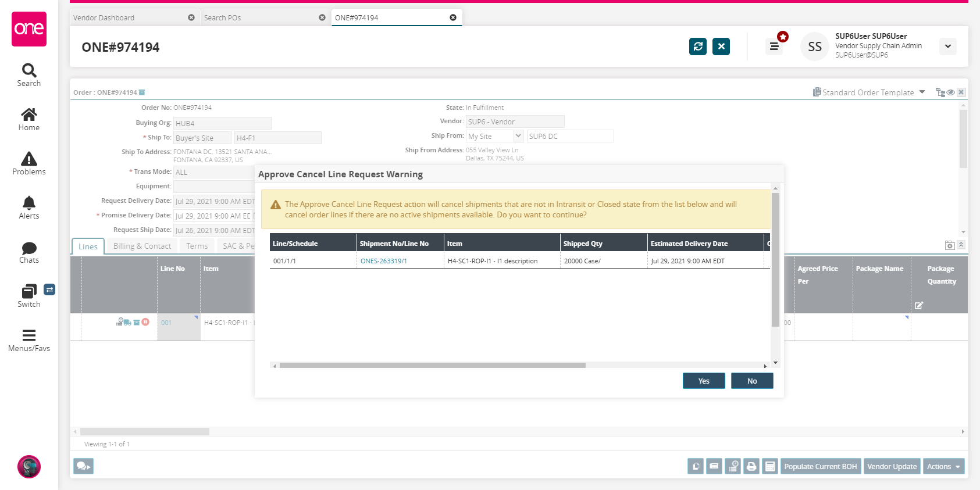Viewport: 980px width, 490px height.
Task: Click the dialog horizontal scrollbar
Action: click(x=433, y=366)
